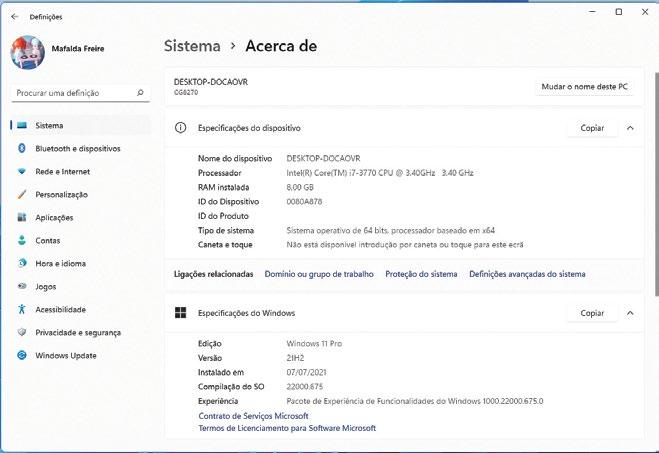Click the Mafalda Freire user name

pos(78,49)
